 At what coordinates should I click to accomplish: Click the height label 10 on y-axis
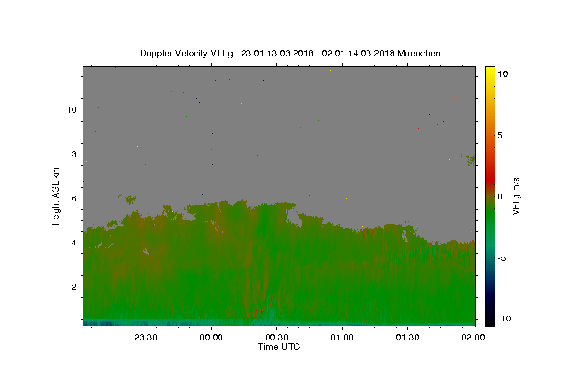[71, 110]
